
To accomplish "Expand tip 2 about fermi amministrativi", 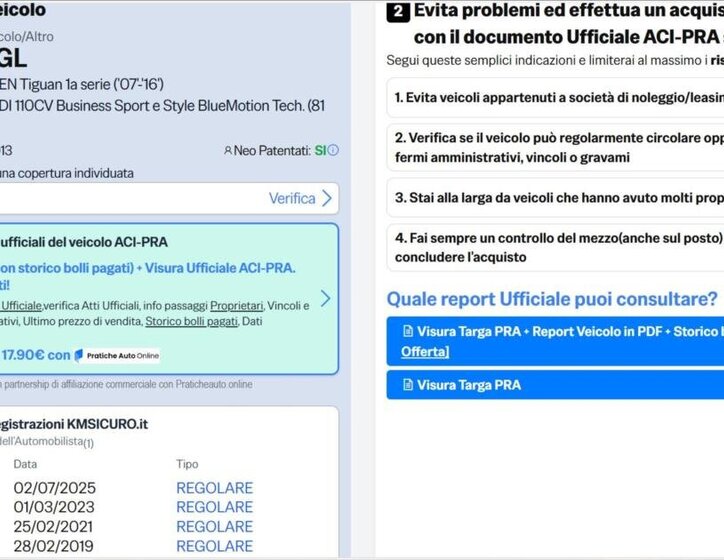I will point(555,147).
